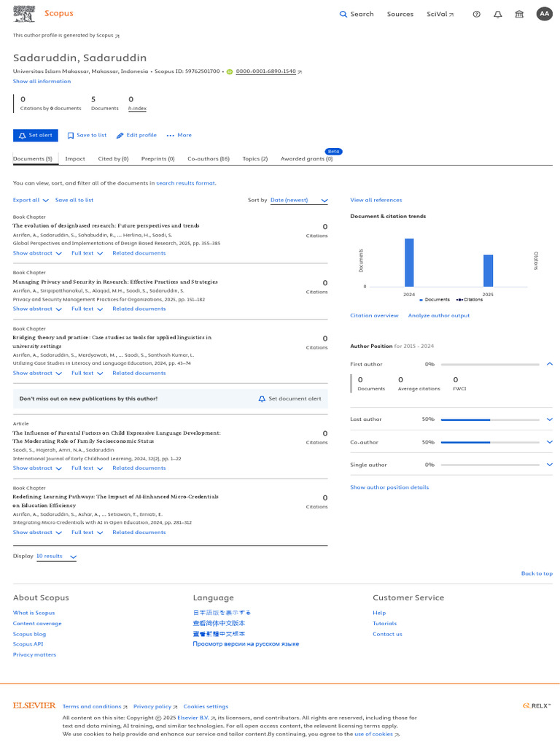
Task: Open title Managing Privacy and Security in Research
Action: point(115,282)
